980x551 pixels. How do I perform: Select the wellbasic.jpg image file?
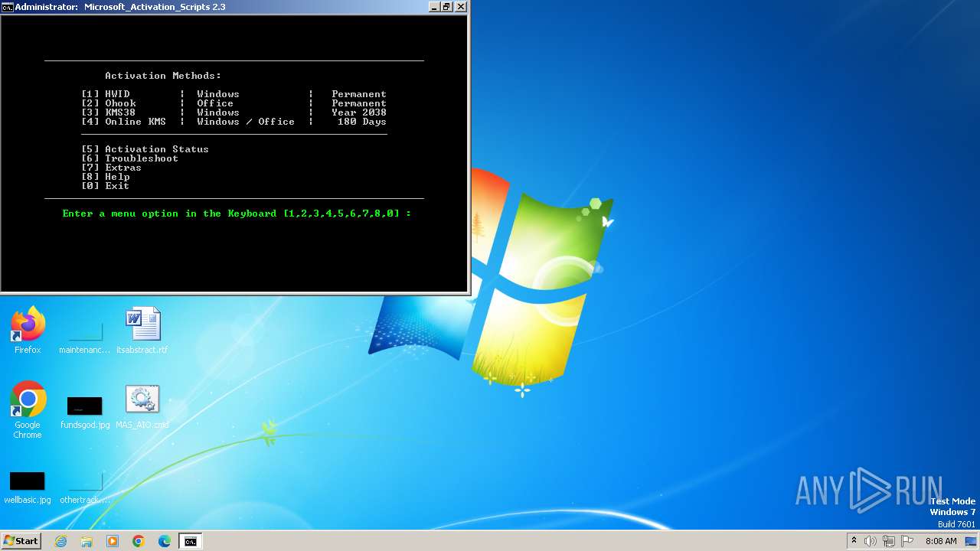click(28, 487)
